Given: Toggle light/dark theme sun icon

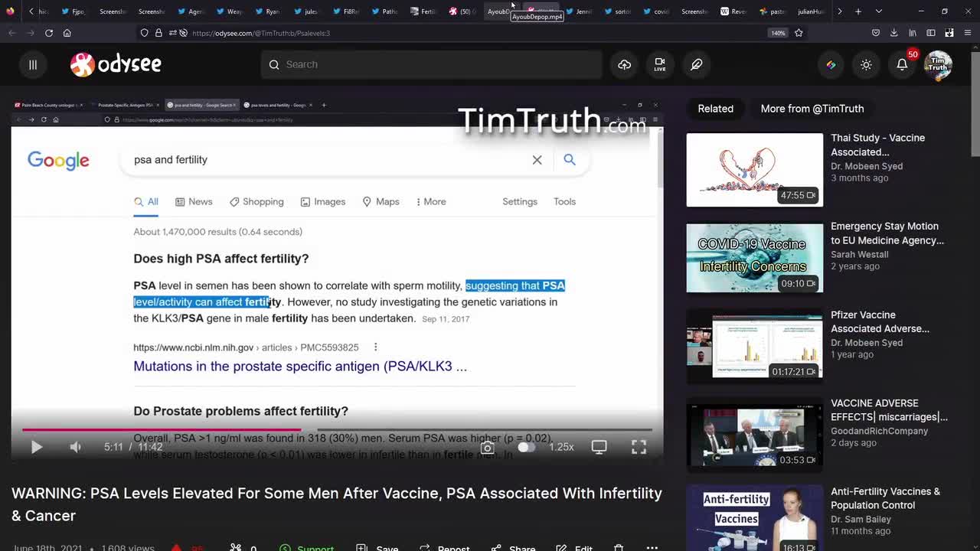Looking at the screenshot, I should point(866,65).
